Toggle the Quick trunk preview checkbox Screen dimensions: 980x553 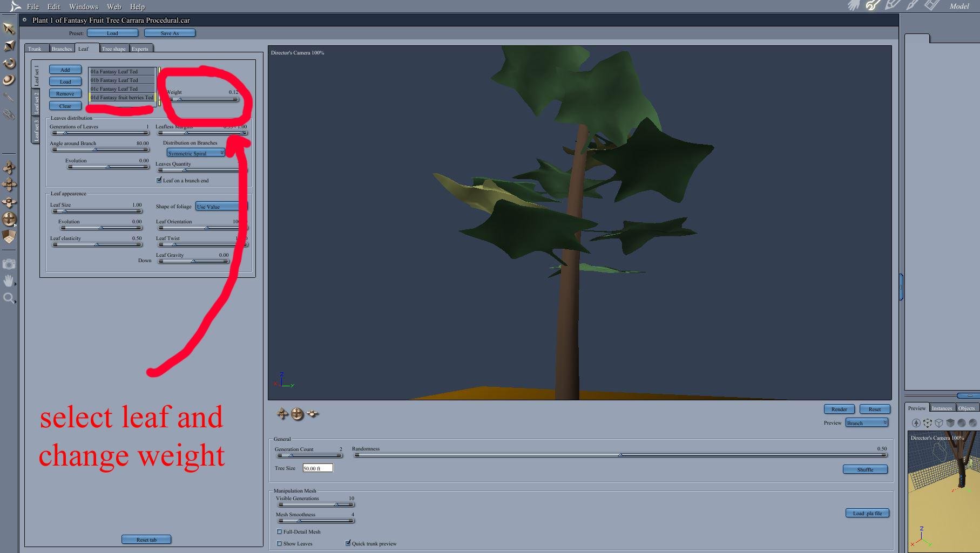click(348, 543)
